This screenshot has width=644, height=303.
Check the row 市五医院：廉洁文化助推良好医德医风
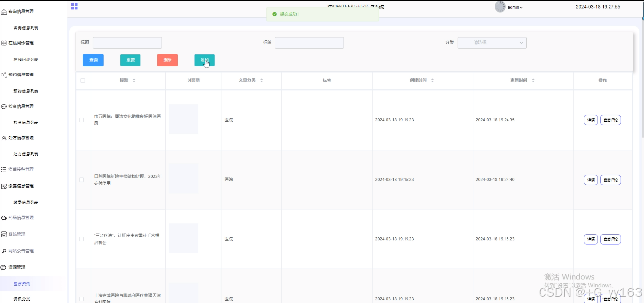(82, 120)
